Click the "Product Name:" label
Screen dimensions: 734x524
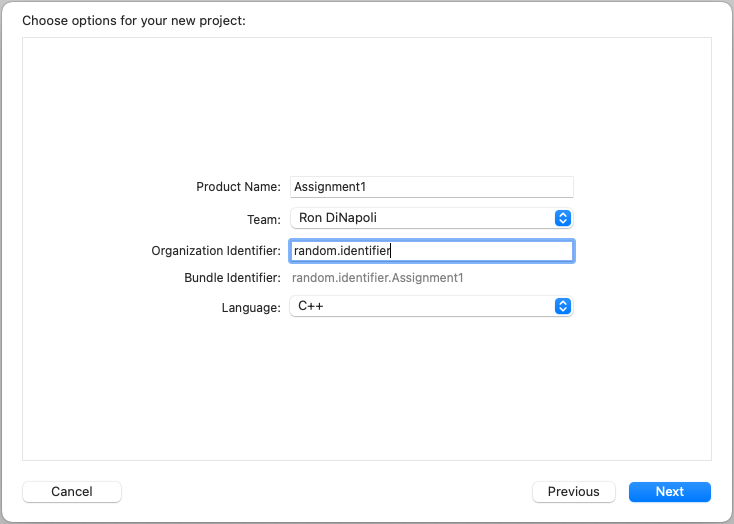[238, 187]
